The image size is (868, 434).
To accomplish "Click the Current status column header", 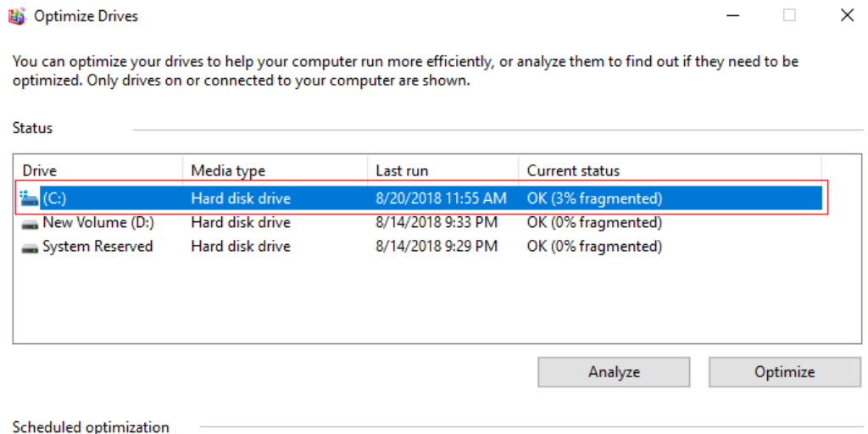I will pyautogui.click(x=573, y=170).
